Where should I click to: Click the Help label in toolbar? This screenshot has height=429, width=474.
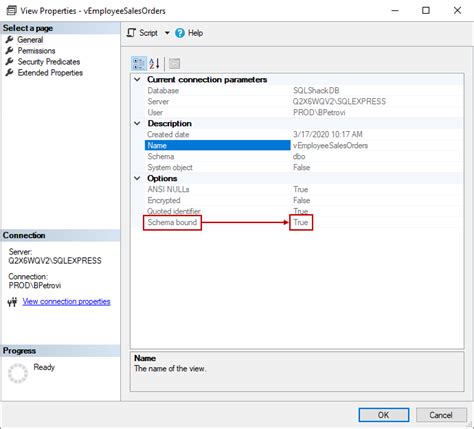[x=195, y=33]
